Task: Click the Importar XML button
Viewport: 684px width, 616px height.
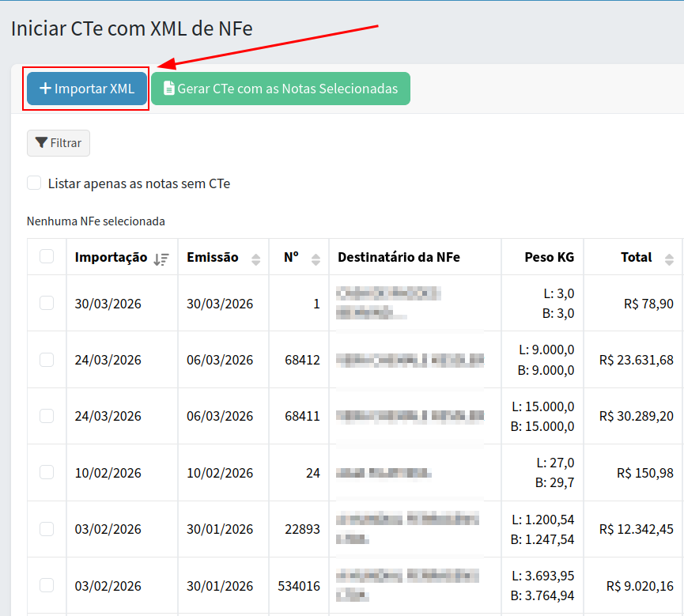Action: coord(87,89)
